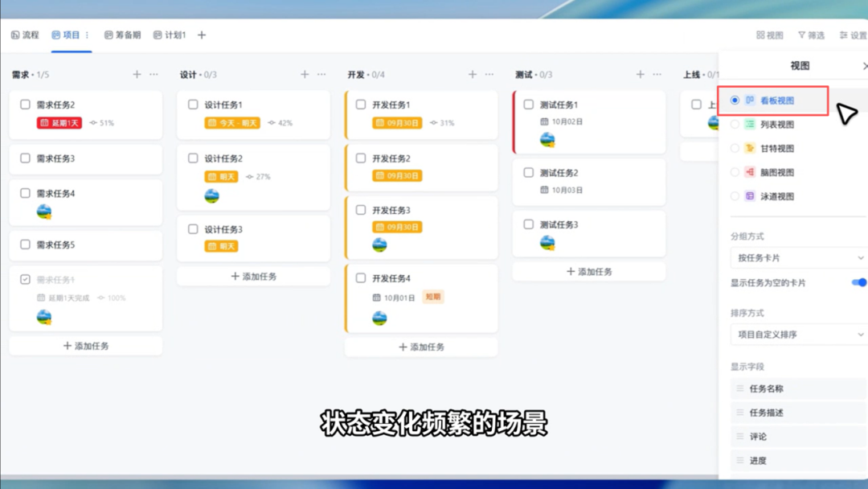Open ellipsis menu of 测试 column

pyautogui.click(x=657, y=74)
